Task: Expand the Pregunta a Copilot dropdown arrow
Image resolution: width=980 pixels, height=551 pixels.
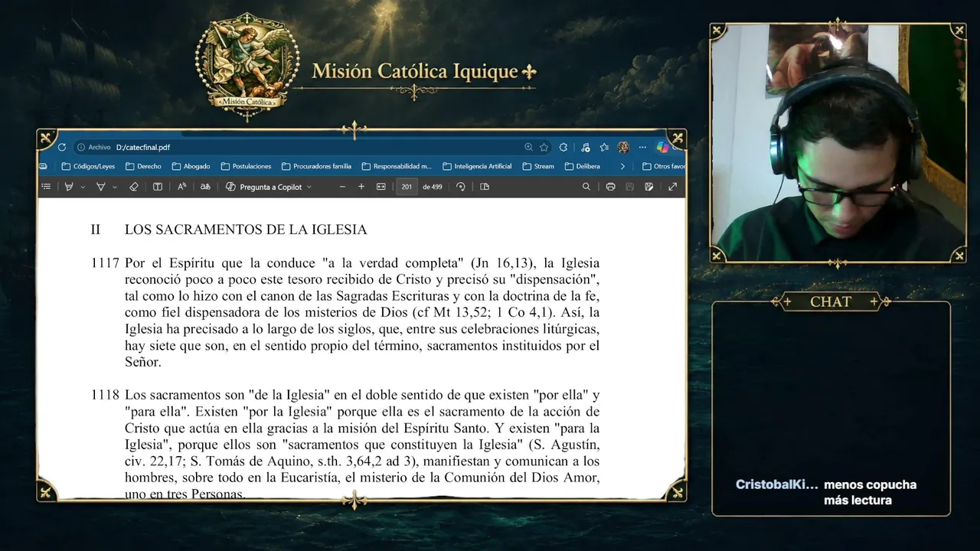Action: 309,187
